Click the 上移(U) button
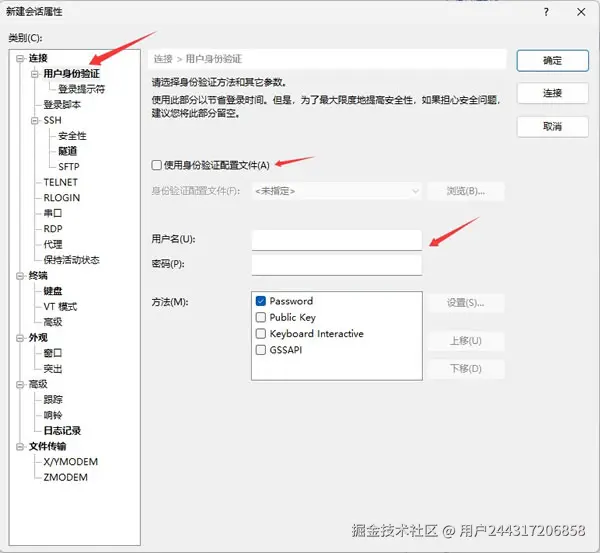 [x=466, y=341]
